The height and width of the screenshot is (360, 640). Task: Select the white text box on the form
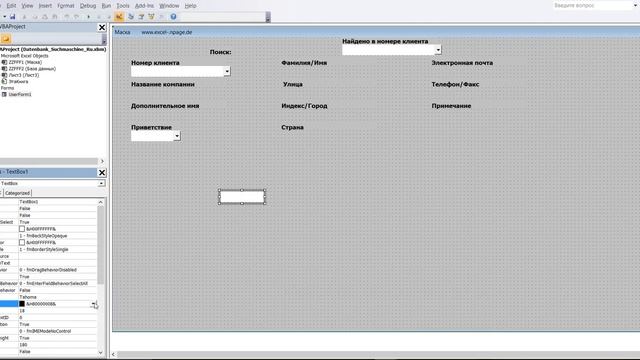(x=242, y=197)
